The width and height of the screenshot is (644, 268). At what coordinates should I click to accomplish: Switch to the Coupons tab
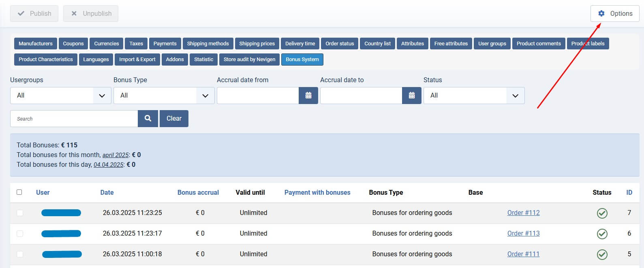pos(73,44)
